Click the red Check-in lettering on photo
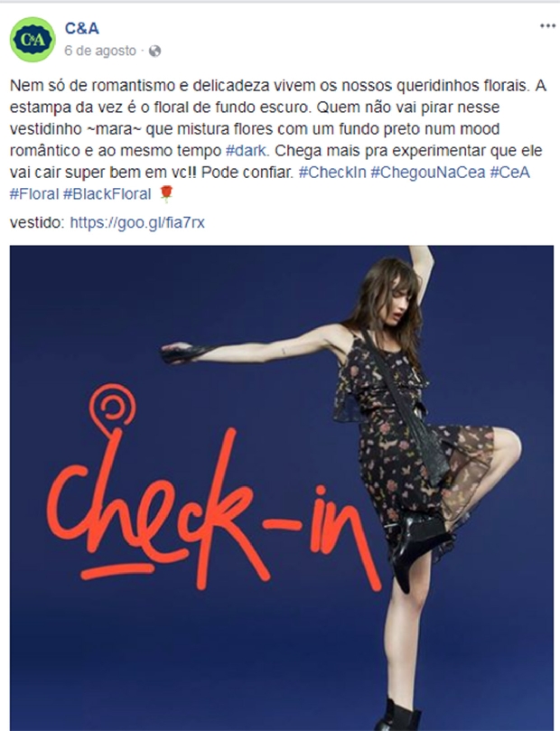560x731 pixels. 212,503
